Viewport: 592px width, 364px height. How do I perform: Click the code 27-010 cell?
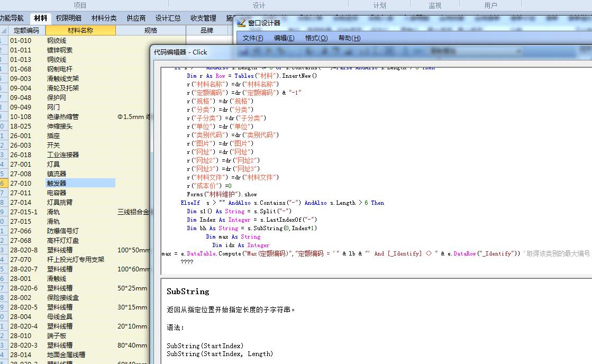(x=26, y=183)
